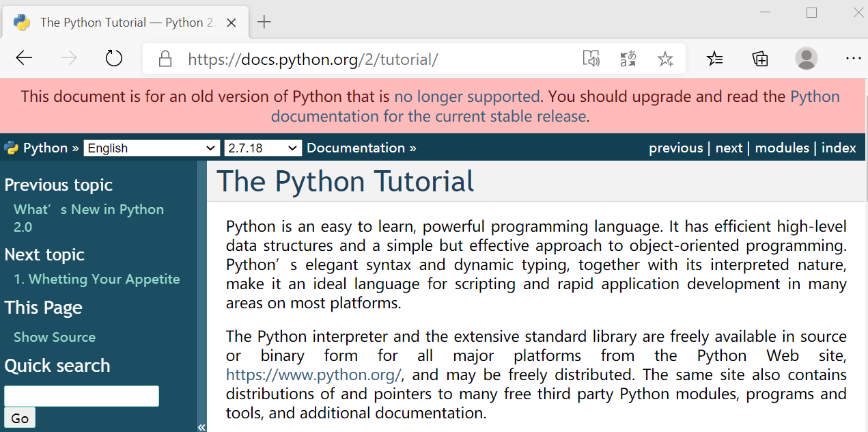Click the 'Previous topic' sidebar heading
The width and height of the screenshot is (868, 432).
coord(59,185)
